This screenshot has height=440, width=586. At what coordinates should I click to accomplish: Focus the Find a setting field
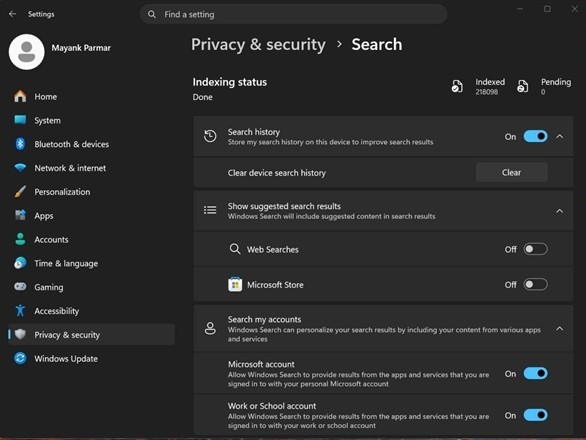[293, 14]
